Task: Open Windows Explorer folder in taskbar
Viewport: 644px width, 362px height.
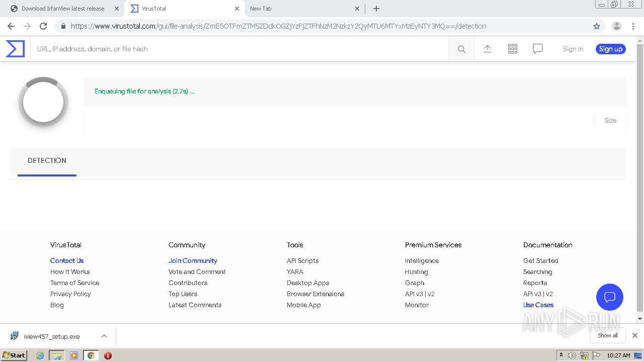Action: pos(57,355)
